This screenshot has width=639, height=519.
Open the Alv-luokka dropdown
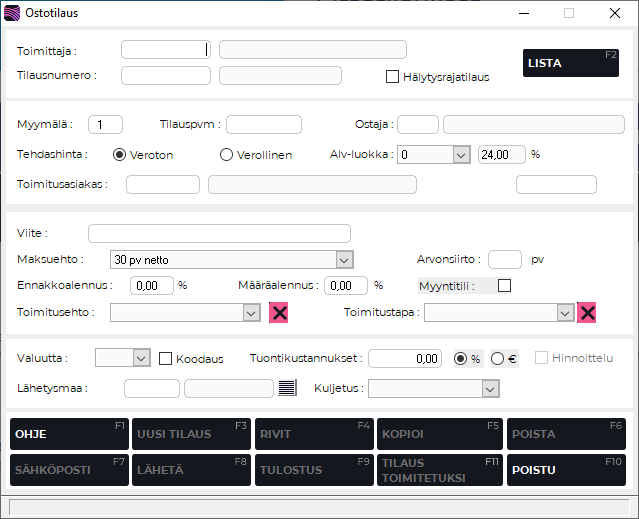pyautogui.click(x=460, y=155)
